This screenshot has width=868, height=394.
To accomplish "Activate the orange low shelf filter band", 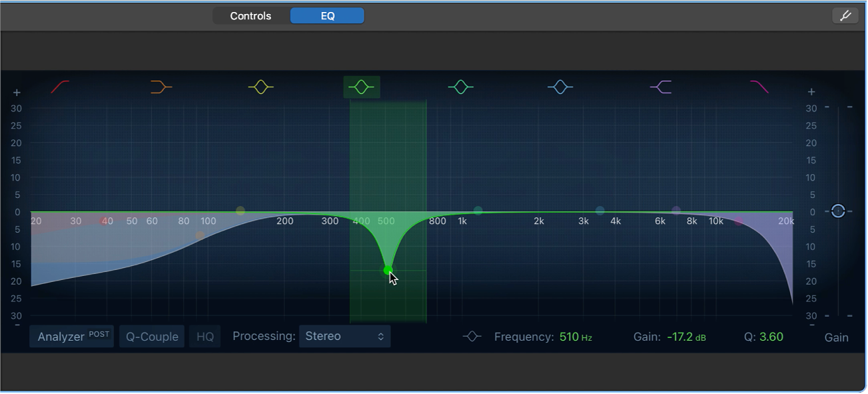I will tap(160, 86).
